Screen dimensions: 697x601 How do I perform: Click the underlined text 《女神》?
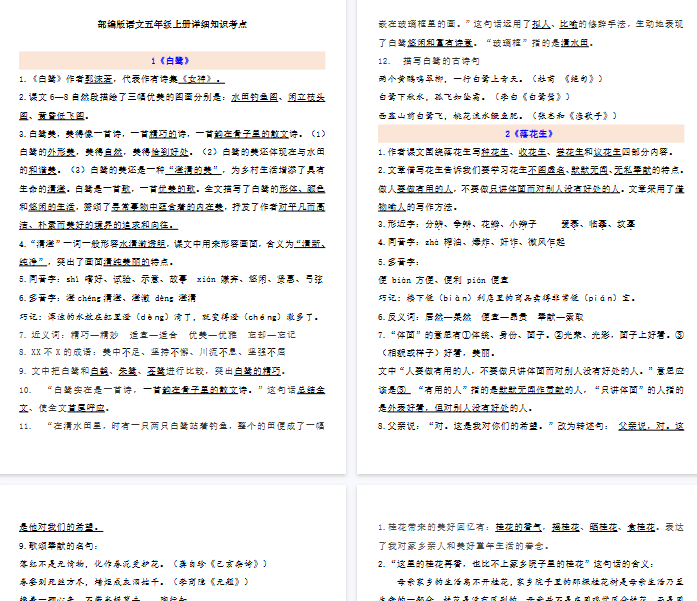(x=202, y=78)
